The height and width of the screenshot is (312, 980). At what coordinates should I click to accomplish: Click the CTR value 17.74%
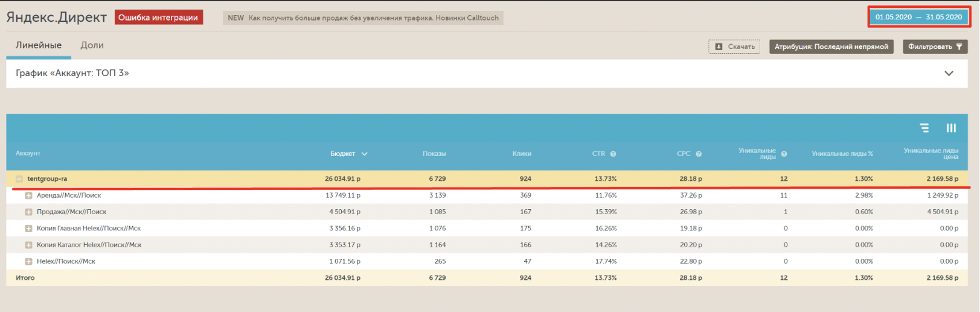point(606,261)
